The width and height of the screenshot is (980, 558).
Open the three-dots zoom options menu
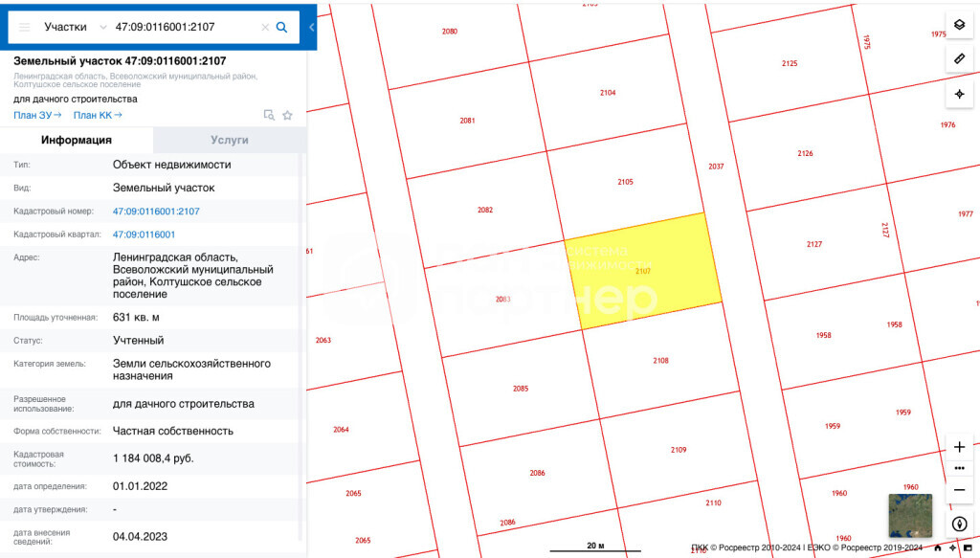(x=959, y=468)
